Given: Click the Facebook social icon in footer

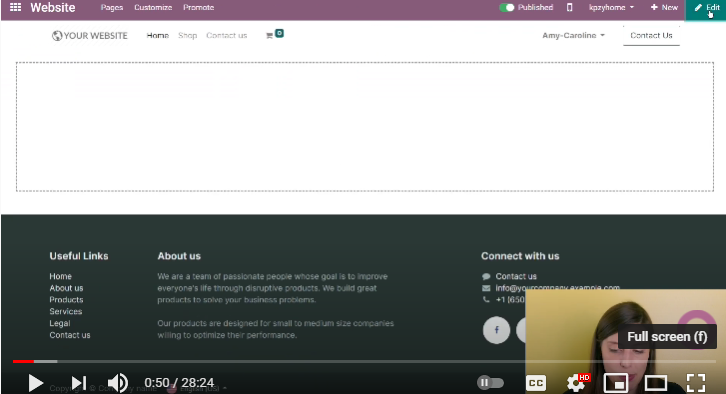Looking at the screenshot, I should pos(496,330).
